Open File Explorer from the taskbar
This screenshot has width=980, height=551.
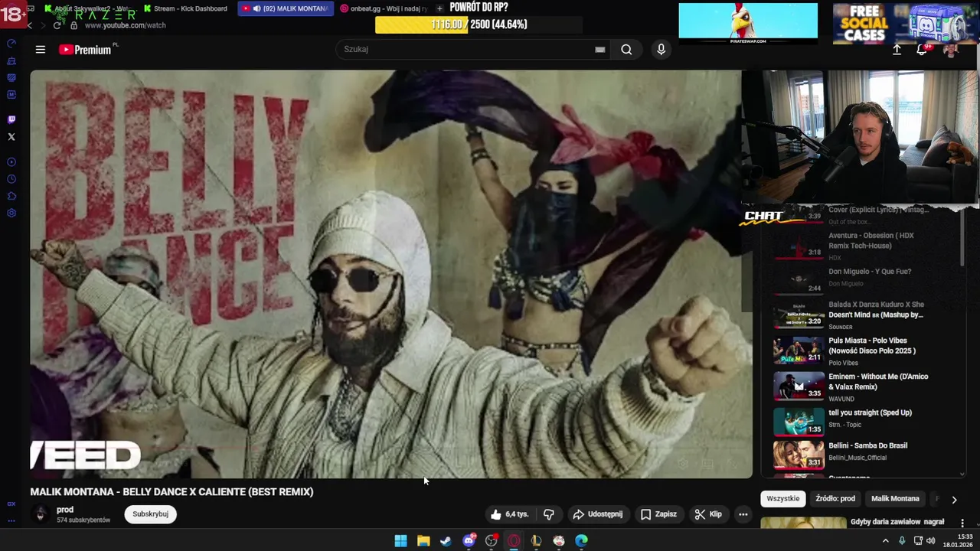coord(423,541)
